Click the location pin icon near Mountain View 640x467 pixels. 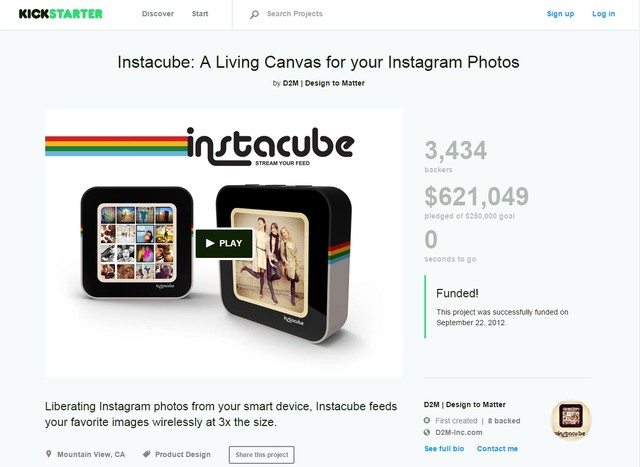coord(49,454)
